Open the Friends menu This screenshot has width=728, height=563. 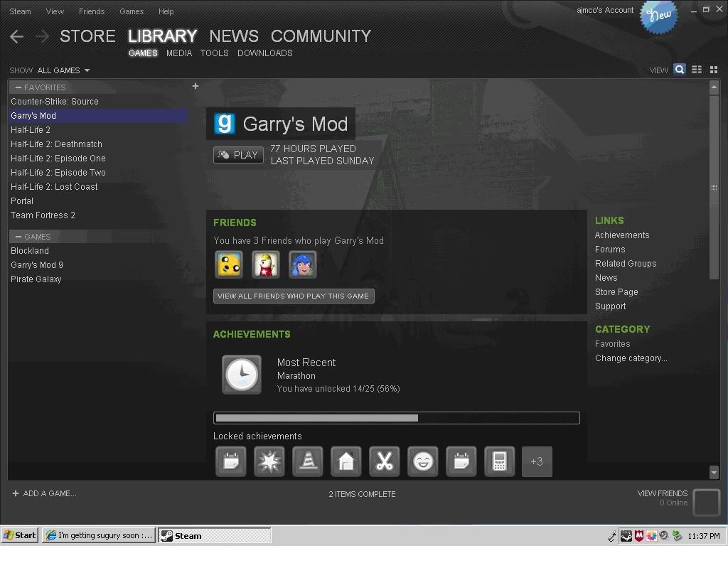(91, 11)
